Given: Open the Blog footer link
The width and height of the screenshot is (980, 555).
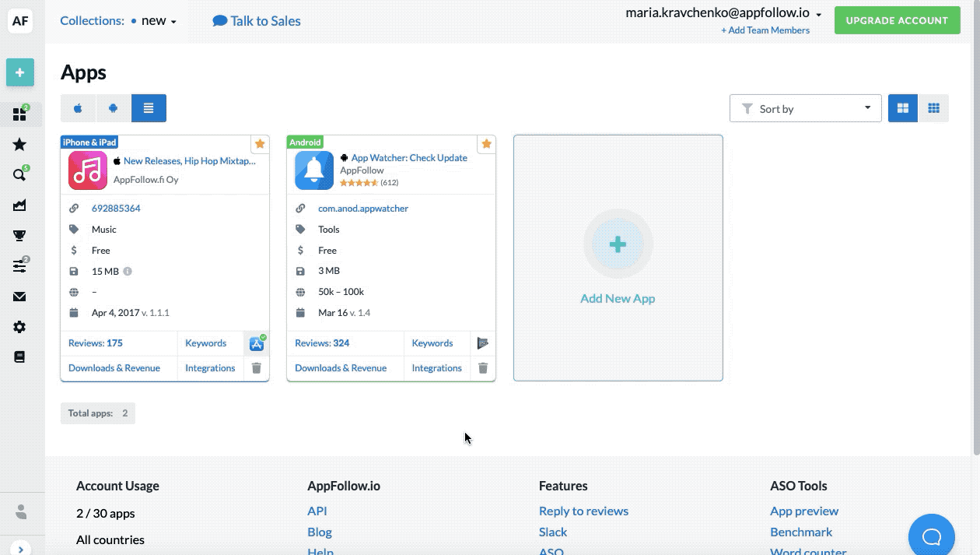Looking at the screenshot, I should (320, 532).
